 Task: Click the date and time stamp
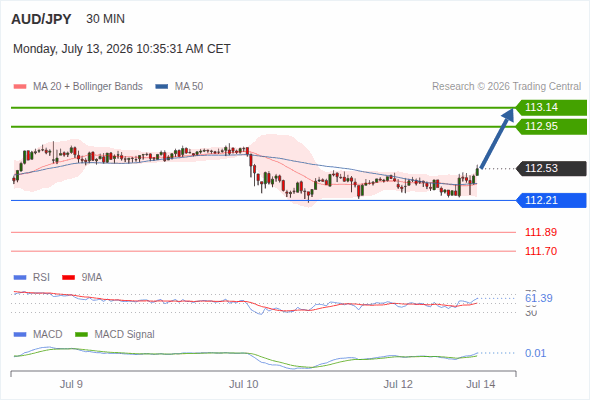pyautogui.click(x=122, y=49)
